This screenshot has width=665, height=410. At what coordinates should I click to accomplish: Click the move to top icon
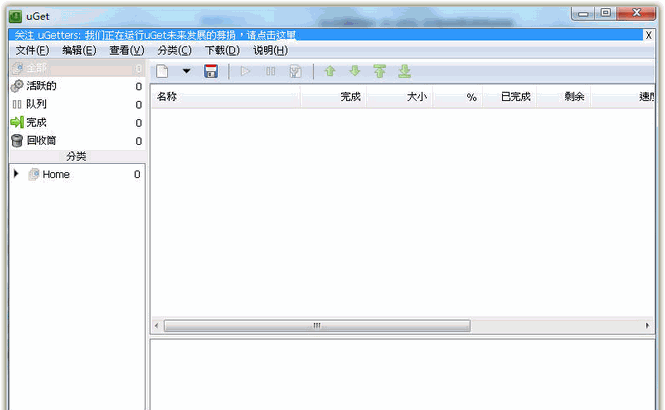tap(379, 71)
